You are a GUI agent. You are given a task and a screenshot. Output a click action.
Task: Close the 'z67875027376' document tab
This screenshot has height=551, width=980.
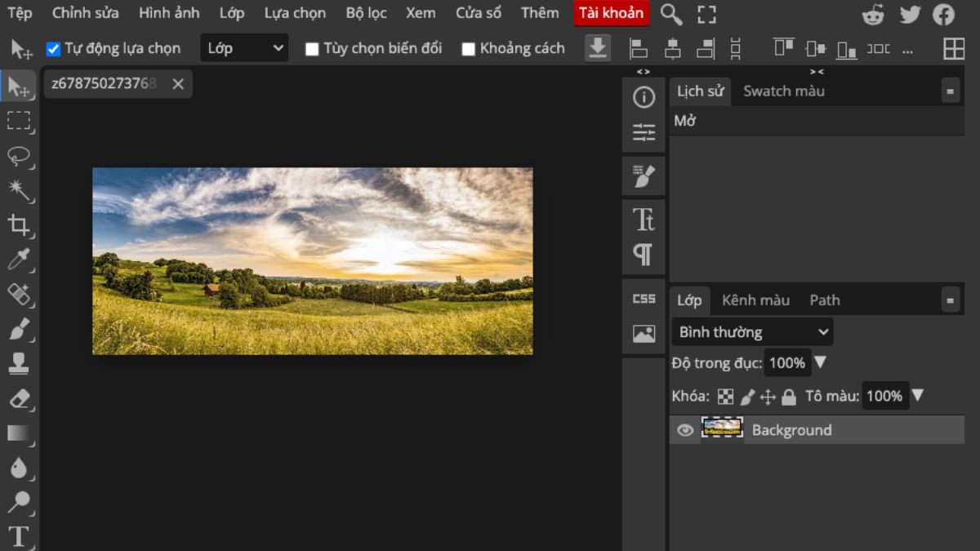click(x=178, y=84)
